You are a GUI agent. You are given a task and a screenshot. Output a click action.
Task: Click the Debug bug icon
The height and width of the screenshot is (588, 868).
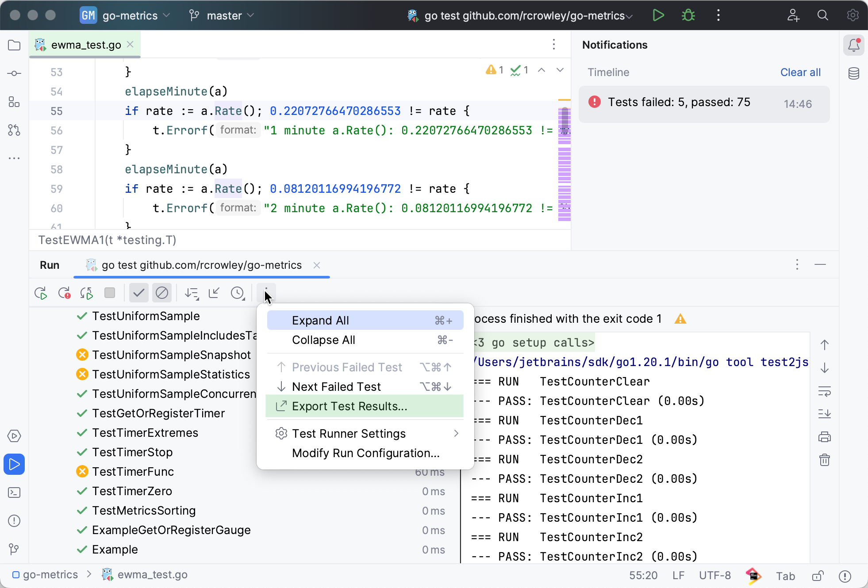click(688, 15)
